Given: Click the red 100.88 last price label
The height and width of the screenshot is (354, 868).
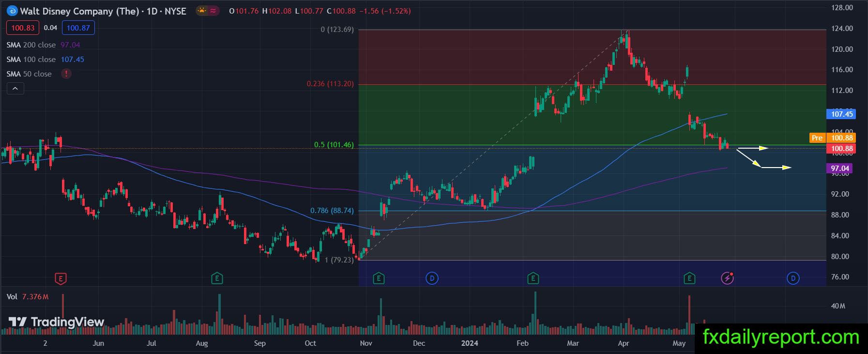Looking at the screenshot, I should pos(842,149).
